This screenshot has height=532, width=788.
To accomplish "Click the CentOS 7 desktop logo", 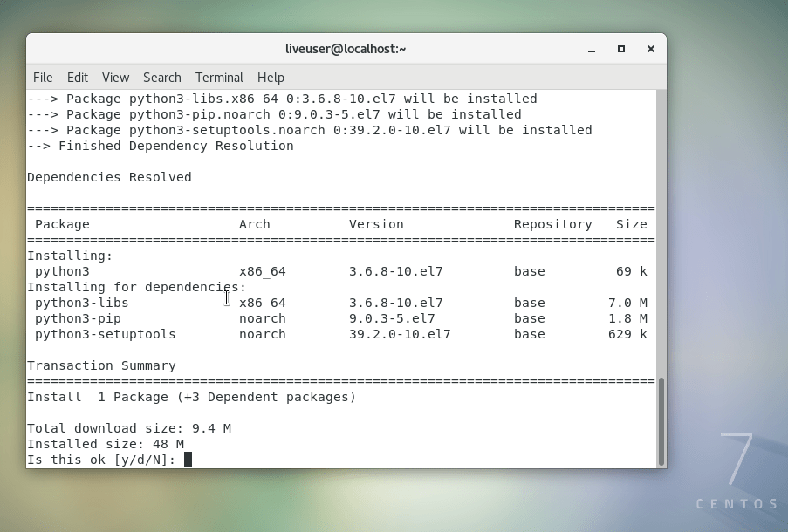I will coord(737,473).
